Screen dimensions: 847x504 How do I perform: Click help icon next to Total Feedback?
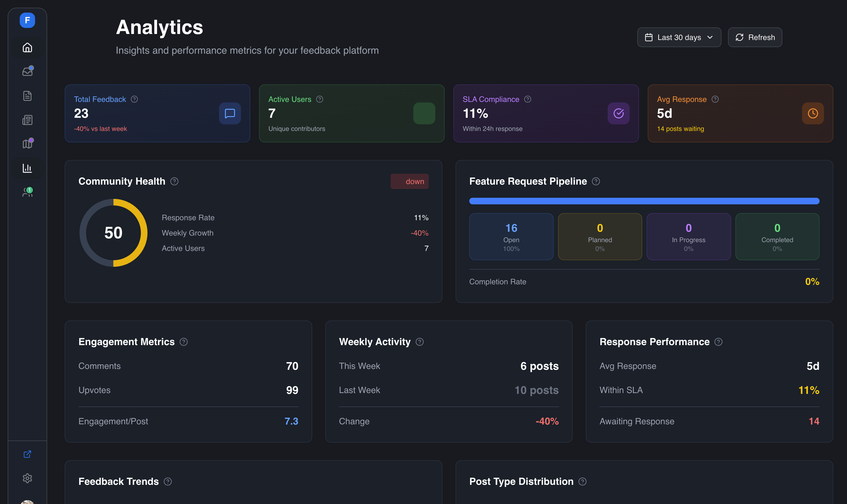point(134,99)
